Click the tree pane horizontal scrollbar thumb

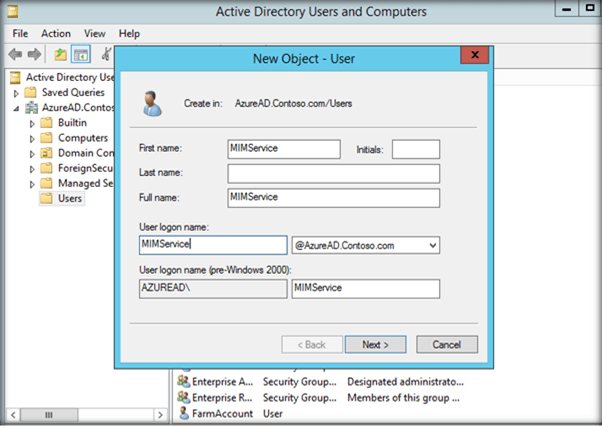point(49,415)
